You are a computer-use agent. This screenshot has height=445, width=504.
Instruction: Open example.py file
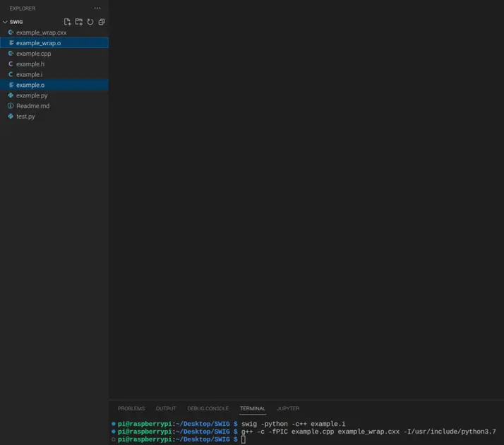coord(54,95)
